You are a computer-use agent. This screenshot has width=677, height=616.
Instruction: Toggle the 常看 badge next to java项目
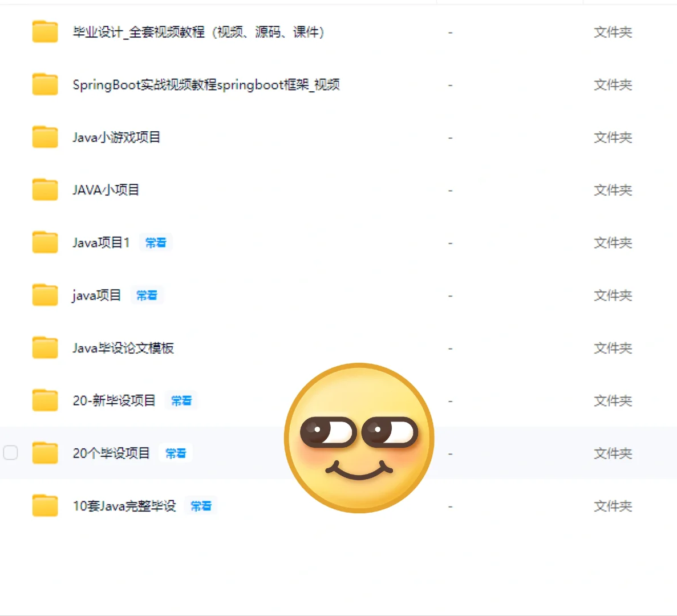[x=147, y=295]
